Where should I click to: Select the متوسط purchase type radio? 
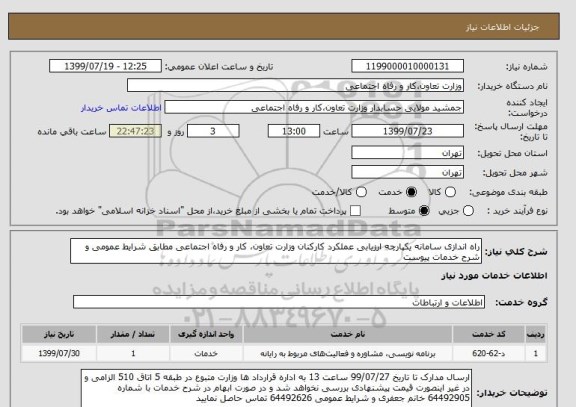pyautogui.click(x=424, y=211)
